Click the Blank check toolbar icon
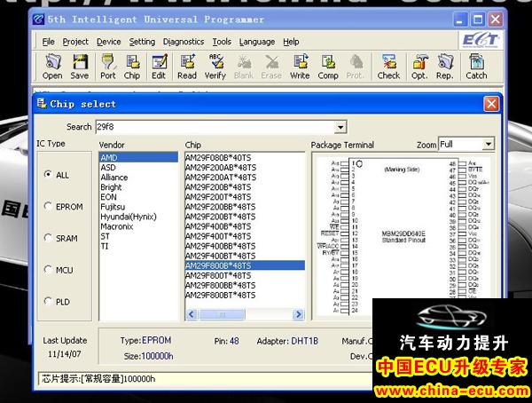532x403 pixels. (x=244, y=67)
